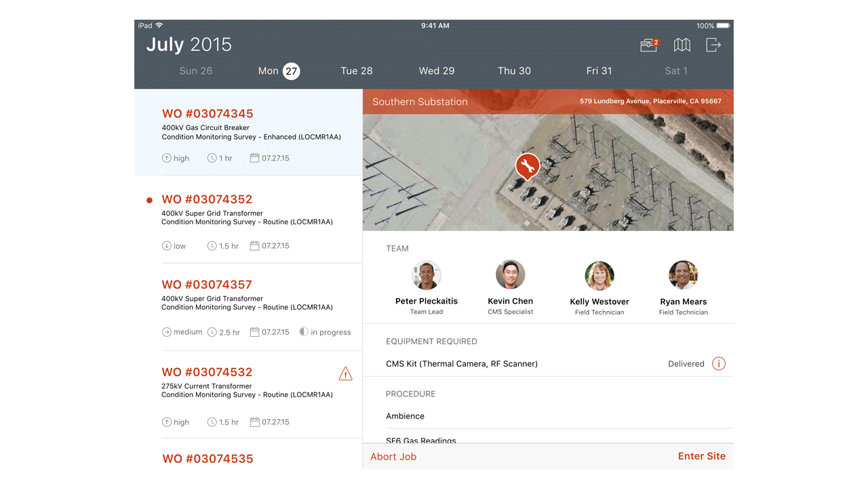Select Sat 1 in the week bar

[x=676, y=70]
